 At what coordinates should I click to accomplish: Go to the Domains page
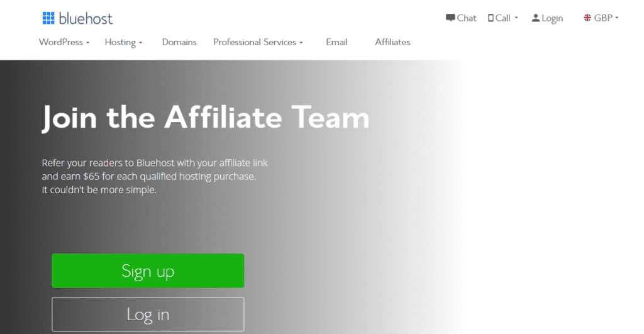point(179,42)
